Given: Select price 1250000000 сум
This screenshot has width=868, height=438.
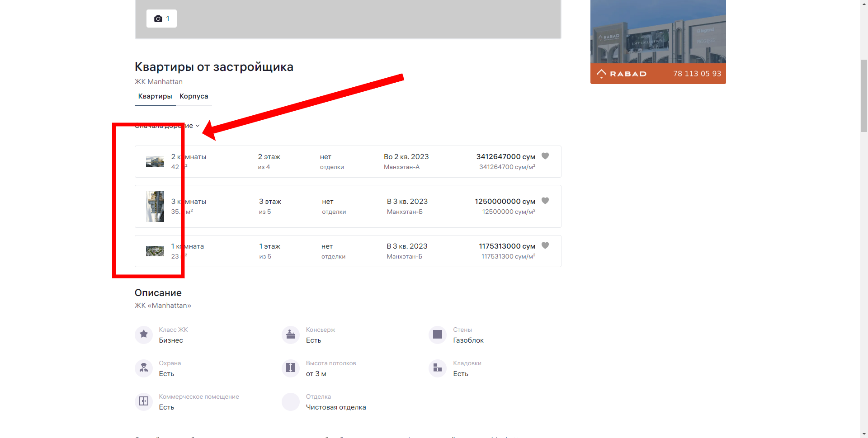Looking at the screenshot, I should point(505,201).
